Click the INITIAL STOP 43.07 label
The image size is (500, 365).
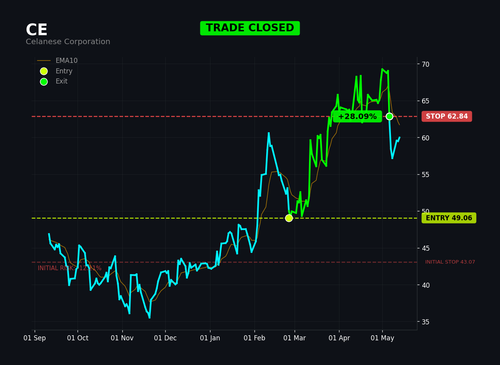tap(450, 262)
